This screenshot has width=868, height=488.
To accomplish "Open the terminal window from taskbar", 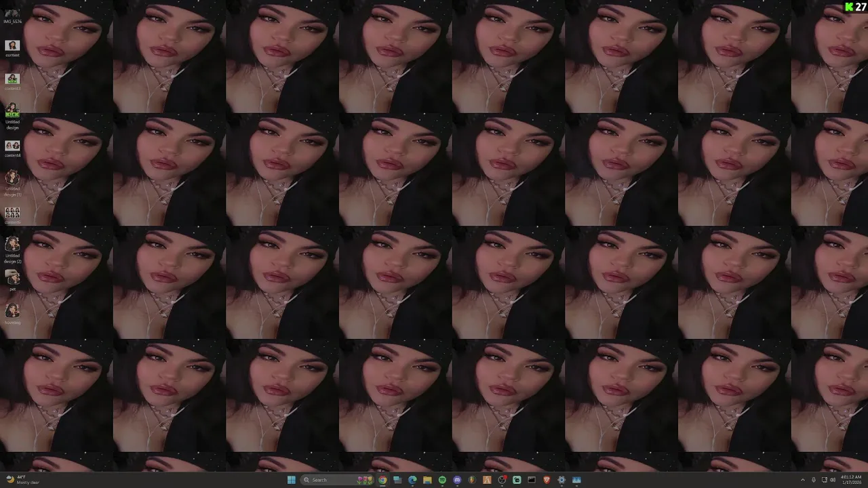I will click(532, 480).
